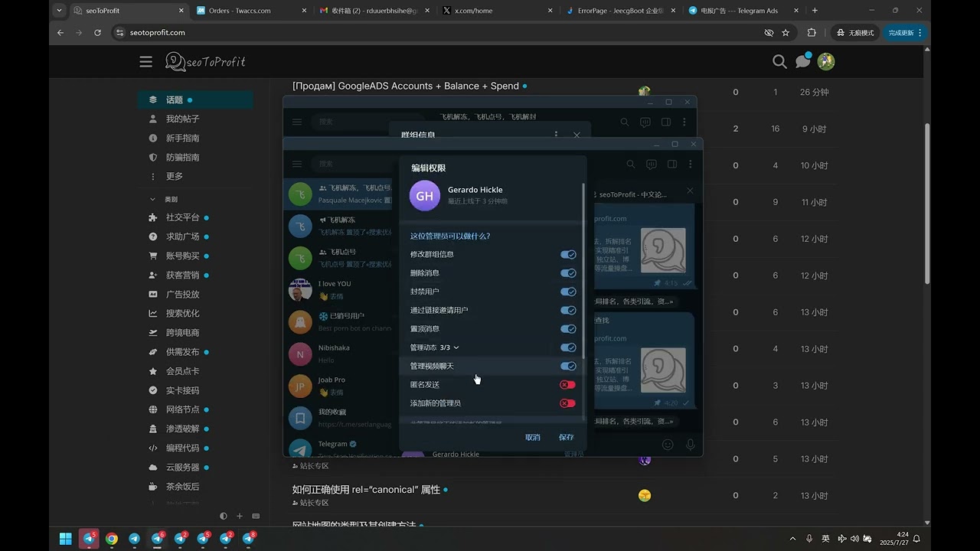The image size is (980, 551).
Task: Open 社交平台 category
Action: click(196, 217)
